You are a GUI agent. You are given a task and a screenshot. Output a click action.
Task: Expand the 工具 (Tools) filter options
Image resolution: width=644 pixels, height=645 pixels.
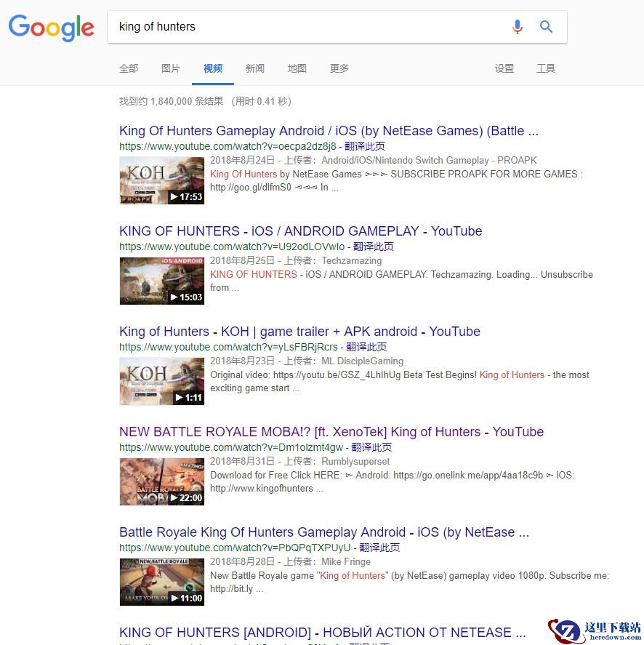pos(546,68)
